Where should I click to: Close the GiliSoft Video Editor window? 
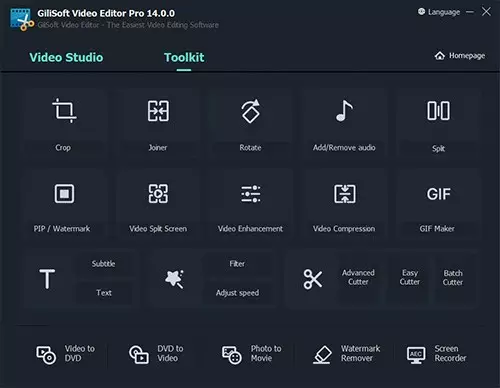click(x=486, y=12)
